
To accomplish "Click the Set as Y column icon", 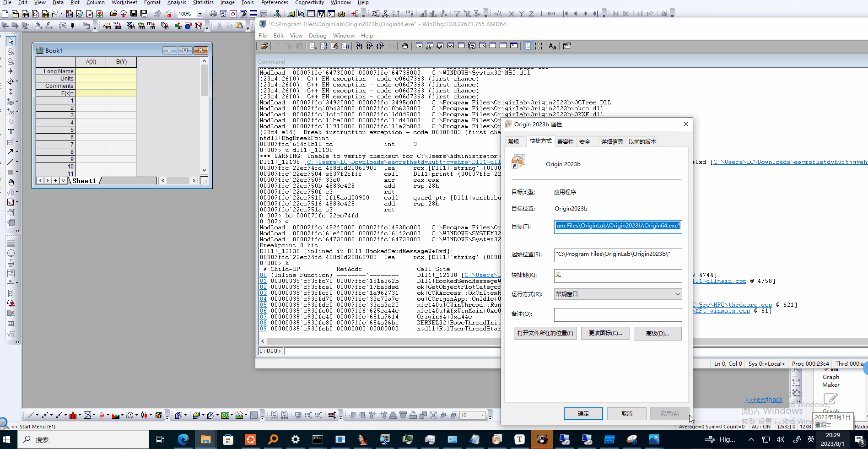I will pos(522,14).
